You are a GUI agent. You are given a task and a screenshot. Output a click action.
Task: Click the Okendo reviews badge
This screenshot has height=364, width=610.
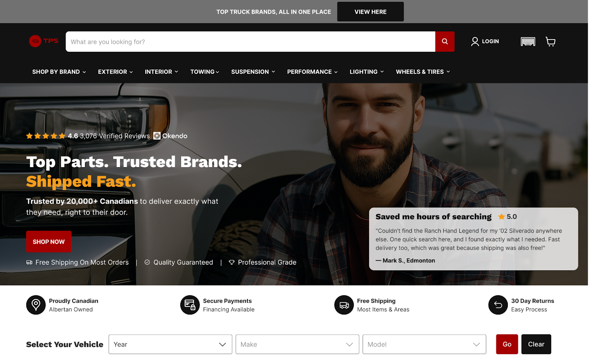pyautogui.click(x=170, y=136)
